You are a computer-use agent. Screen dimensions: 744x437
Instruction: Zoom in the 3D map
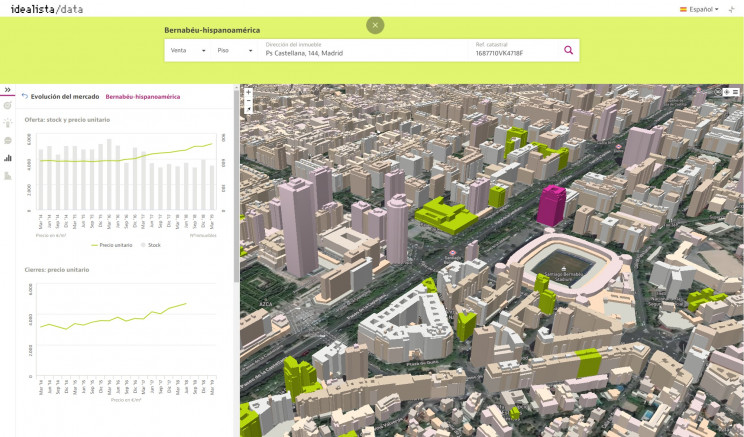(x=248, y=92)
